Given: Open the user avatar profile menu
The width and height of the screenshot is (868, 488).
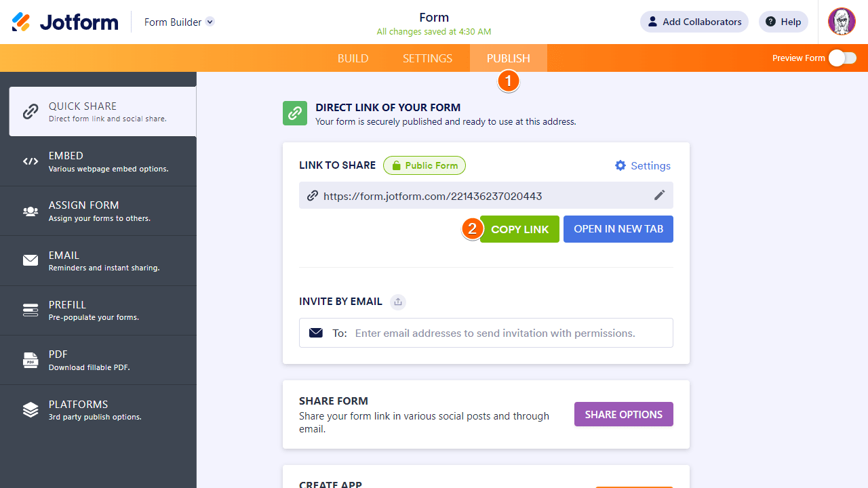Looking at the screenshot, I should (x=842, y=22).
